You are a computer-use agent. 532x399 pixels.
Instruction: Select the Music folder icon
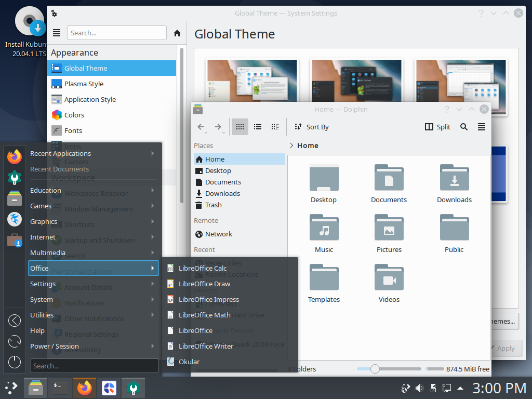click(x=324, y=228)
